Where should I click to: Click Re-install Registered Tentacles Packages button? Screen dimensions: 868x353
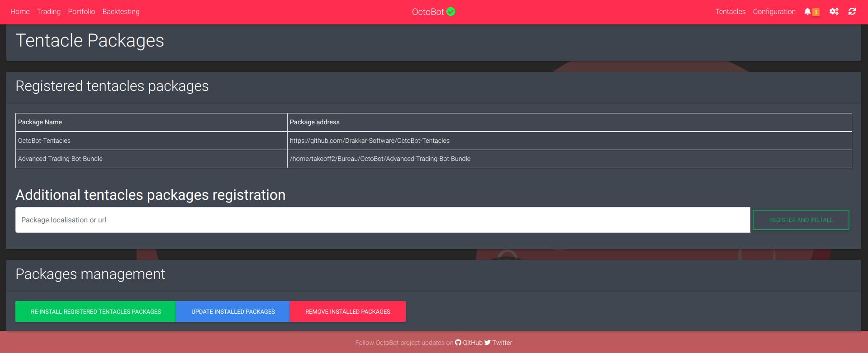point(95,311)
